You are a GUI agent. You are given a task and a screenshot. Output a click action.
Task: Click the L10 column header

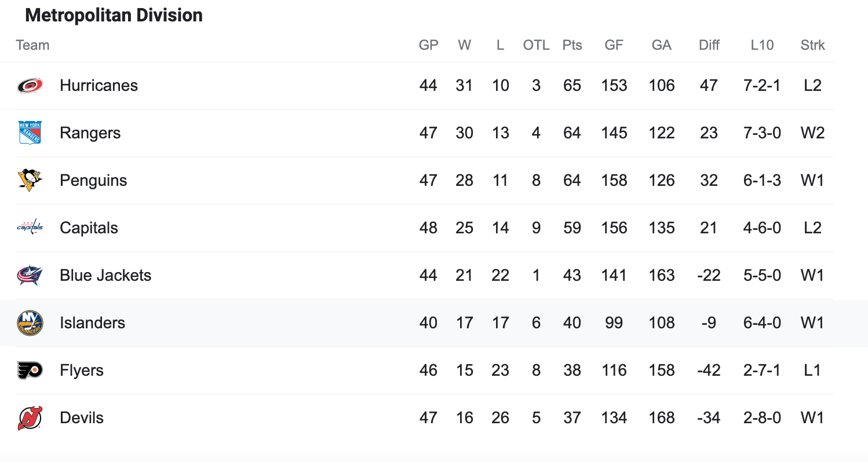762,45
